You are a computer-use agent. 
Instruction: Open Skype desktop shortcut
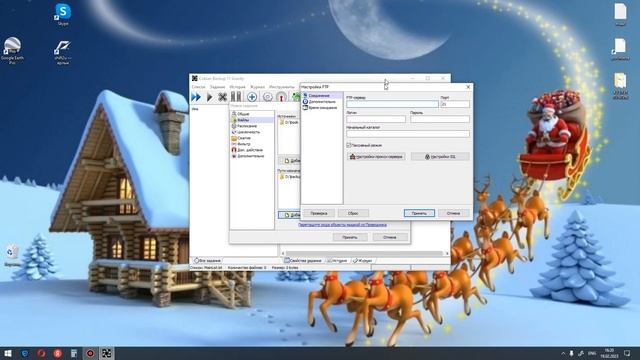pos(63,15)
